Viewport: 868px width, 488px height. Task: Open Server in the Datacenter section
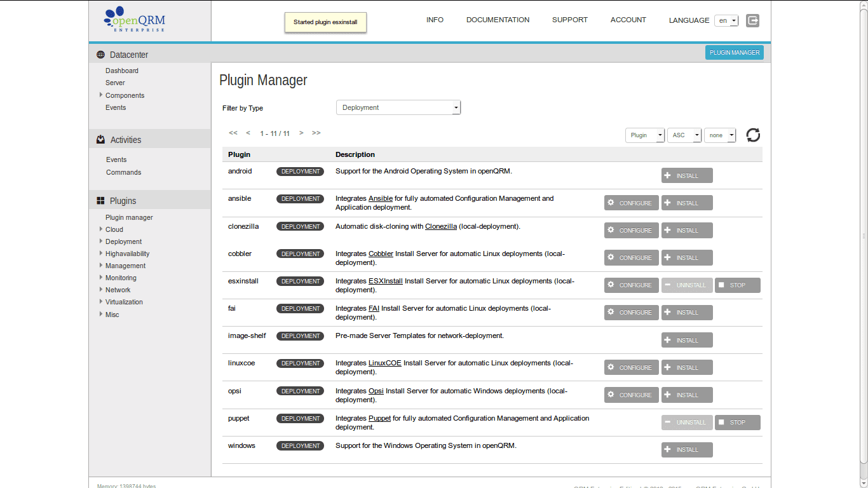(115, 83)
